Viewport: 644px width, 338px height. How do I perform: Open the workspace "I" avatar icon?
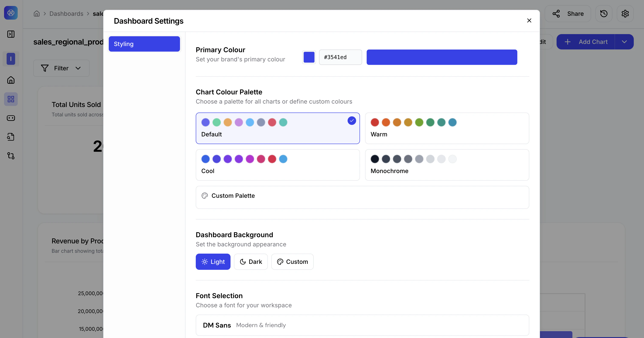point(11,59)
